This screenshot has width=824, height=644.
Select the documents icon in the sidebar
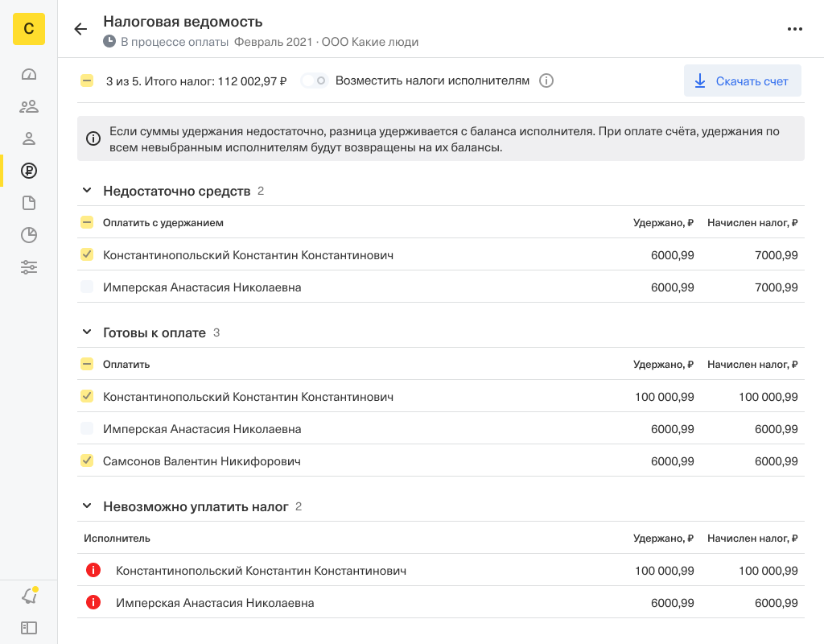(29, 202)
